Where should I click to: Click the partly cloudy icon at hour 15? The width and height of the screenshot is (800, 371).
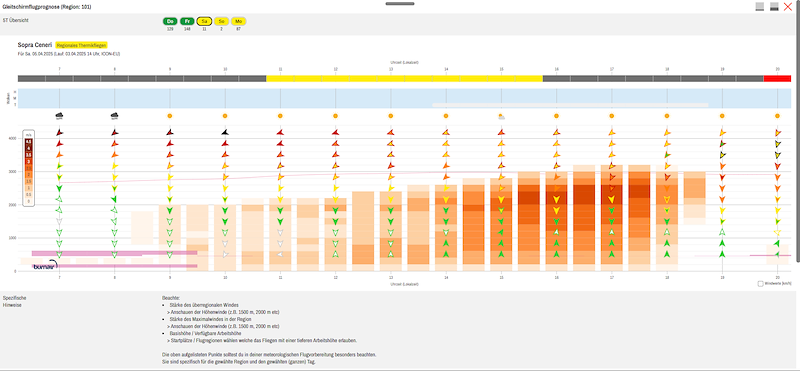[x=502, y=116]
